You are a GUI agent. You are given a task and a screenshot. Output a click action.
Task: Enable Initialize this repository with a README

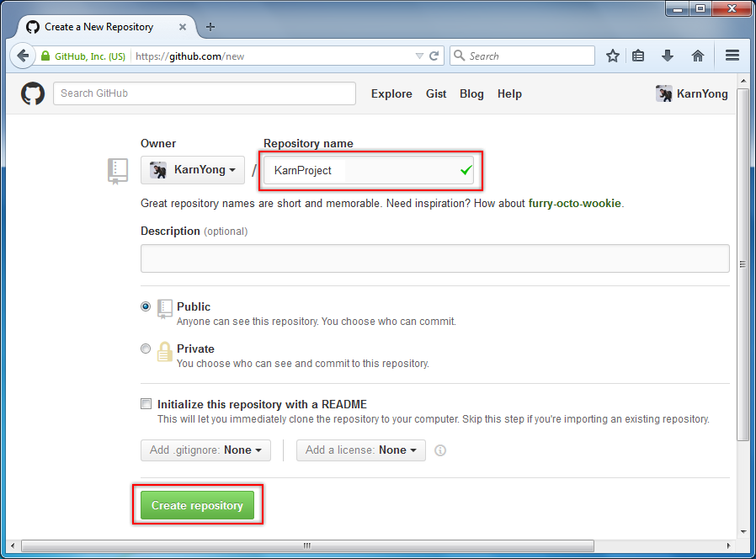[146, 404]
